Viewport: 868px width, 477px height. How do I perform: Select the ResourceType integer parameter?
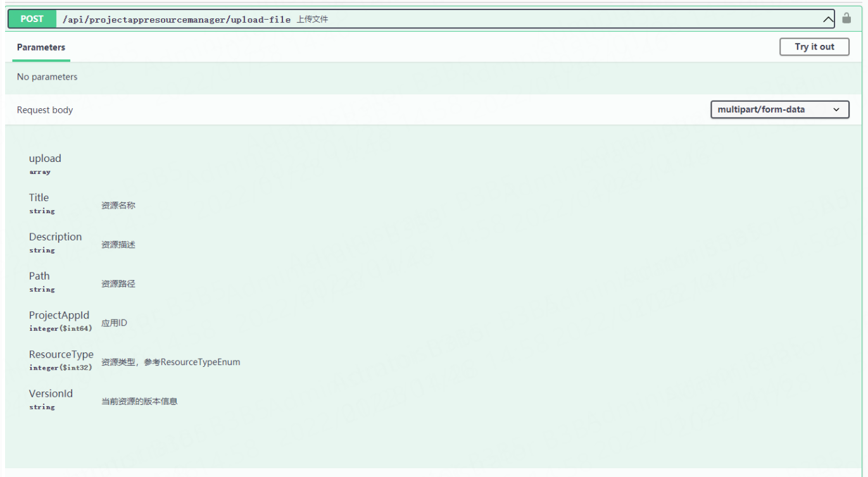(61, 354)
